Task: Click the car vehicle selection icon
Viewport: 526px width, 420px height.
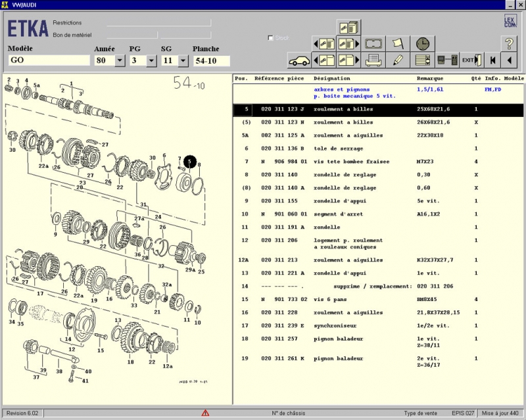Action: [x=299, y=60]
